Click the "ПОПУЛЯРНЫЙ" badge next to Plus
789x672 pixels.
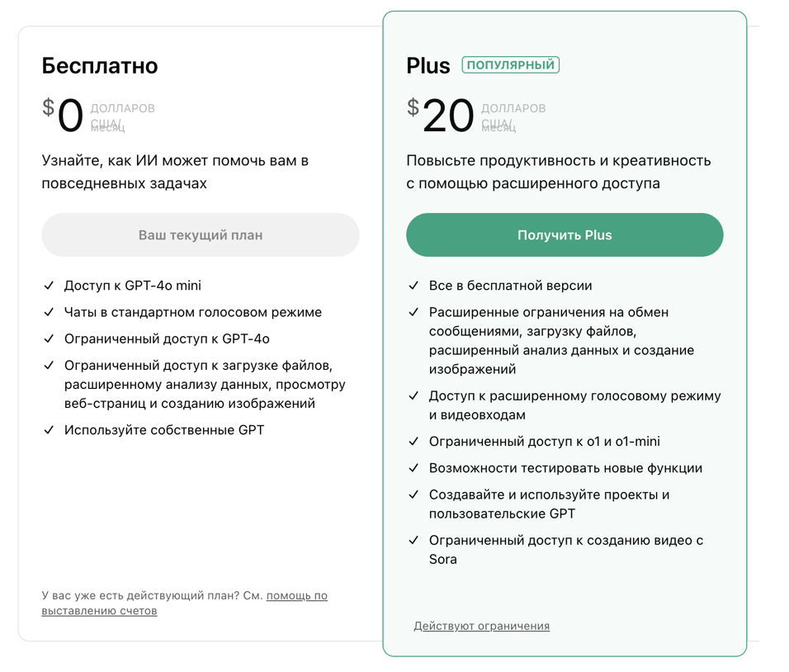click(510, 65)
